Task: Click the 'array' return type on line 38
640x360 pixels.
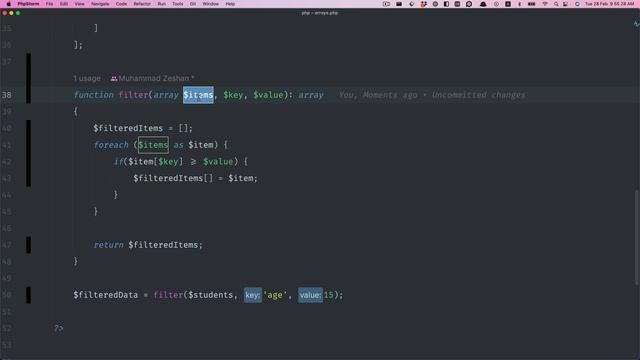Action: 311,95
